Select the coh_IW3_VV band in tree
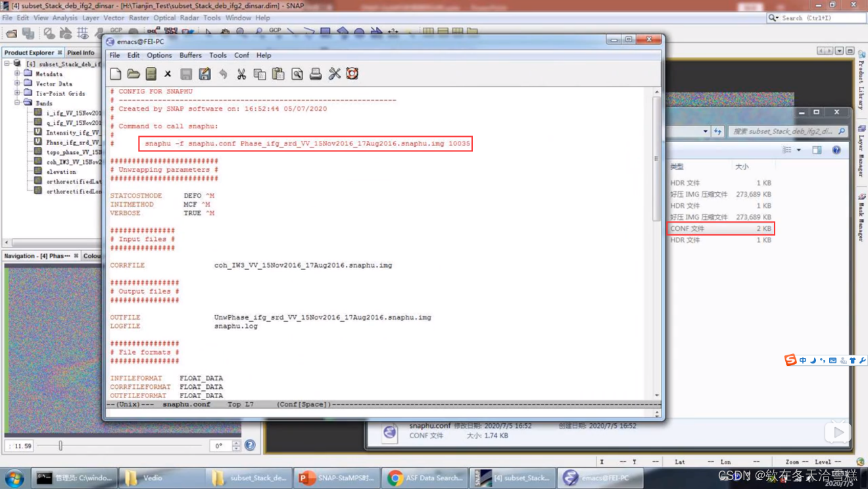The width and height of the screenshot is (868, 489). tap(68, 162)
